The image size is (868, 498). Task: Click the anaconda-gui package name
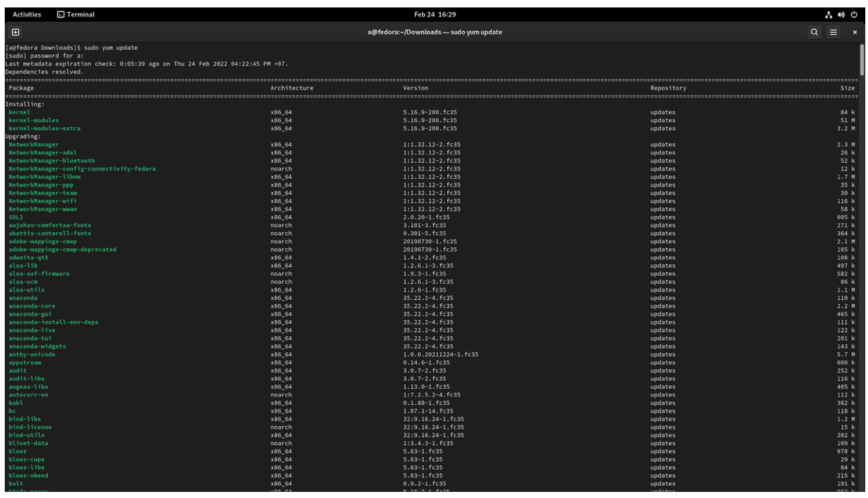coord(30,314)
